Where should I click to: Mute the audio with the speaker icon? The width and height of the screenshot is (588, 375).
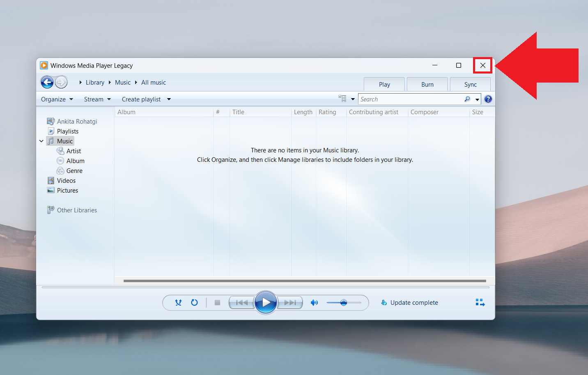click(314, 302)
